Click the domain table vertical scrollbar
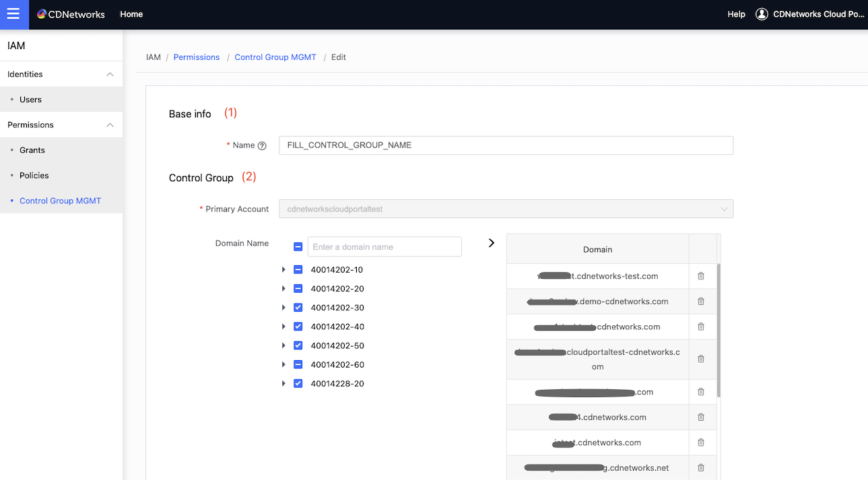This screenshot has width=868, height=480. tap(718, 330)
